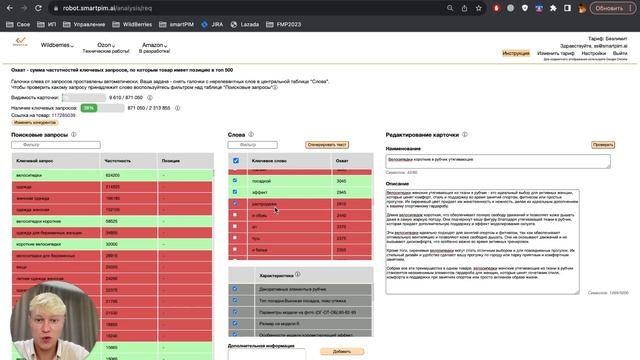The image size is (640, 360).
Task: Reload the page with the refresh icon
Action: point(38,8)
